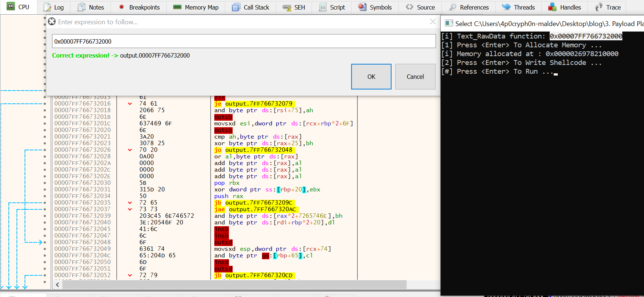
Task: Select the 'push rax' instruction row
Action: tap(205, 196)
